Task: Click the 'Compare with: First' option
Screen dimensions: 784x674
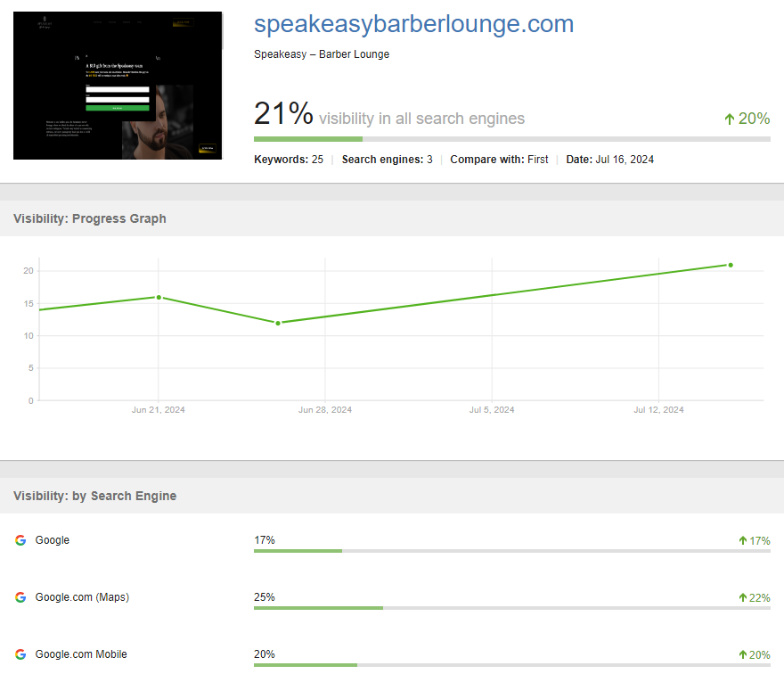Action: tap(499, 160)
